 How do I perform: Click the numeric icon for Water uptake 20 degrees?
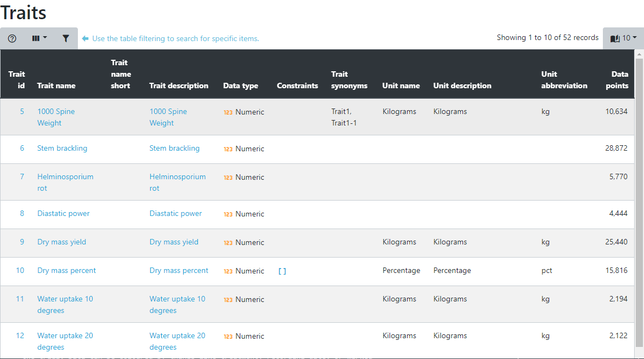coord(227,336)
